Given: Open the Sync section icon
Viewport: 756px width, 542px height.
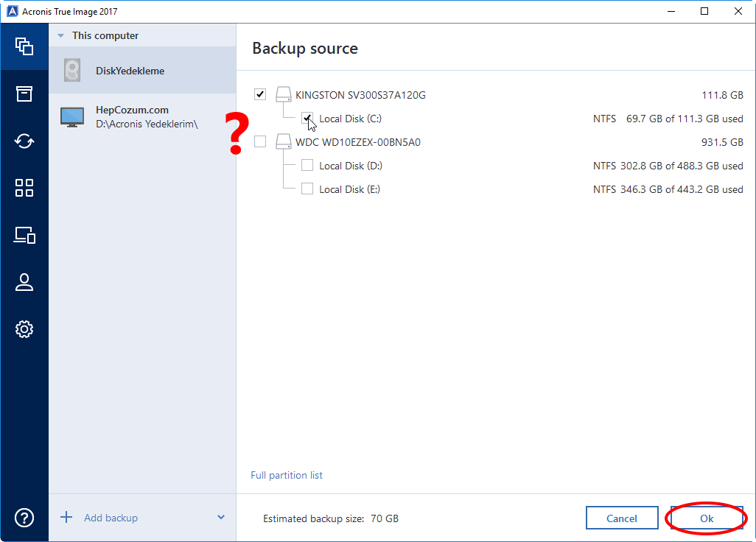Looking at the screenshot, I should coord(24,141).
